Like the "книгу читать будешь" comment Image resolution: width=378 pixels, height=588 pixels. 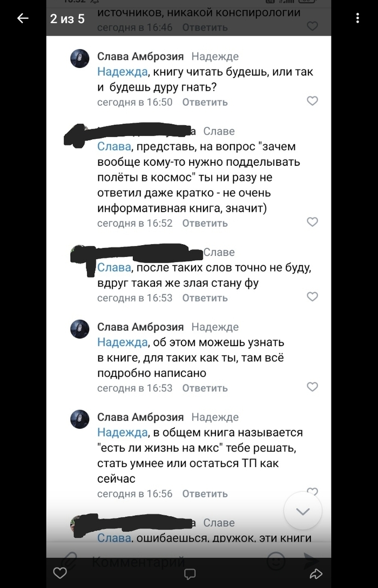click(x=312, y=101)
